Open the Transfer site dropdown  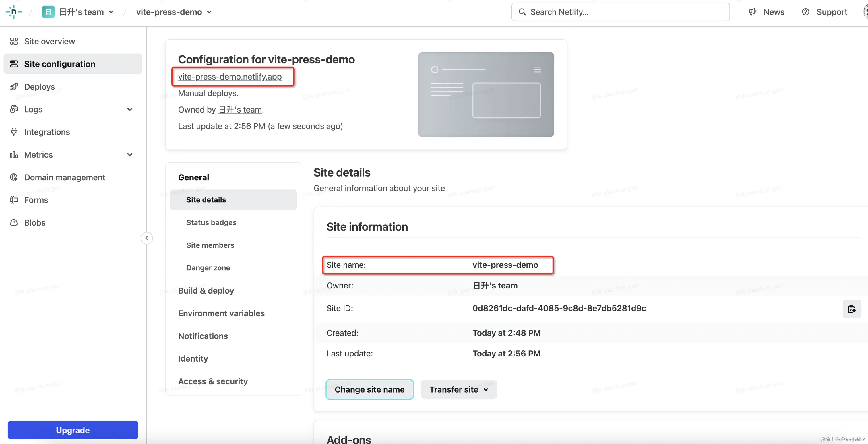click(x=459, y=389)
